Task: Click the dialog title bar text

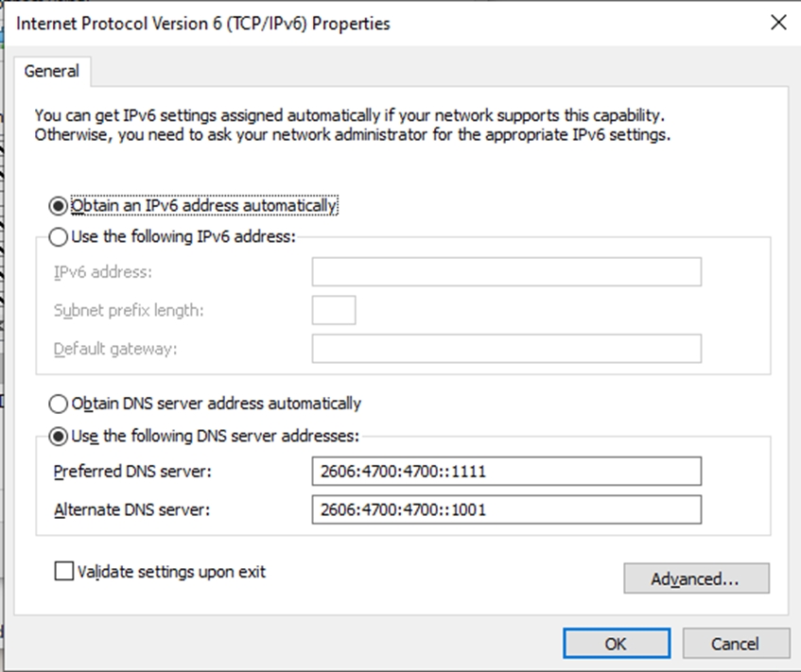Action: 203,24
